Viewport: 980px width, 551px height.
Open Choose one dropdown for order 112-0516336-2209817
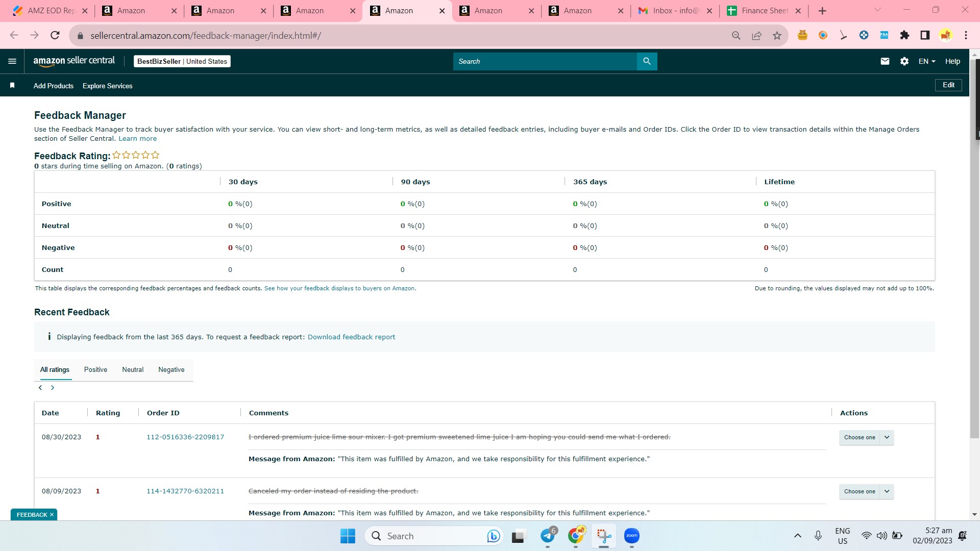coord(866,437)
